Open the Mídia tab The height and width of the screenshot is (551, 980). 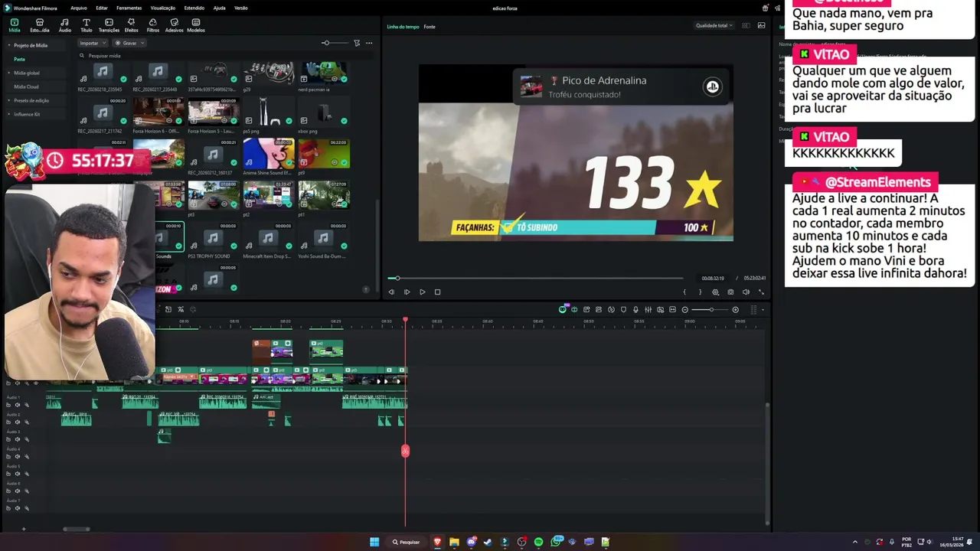15,25
